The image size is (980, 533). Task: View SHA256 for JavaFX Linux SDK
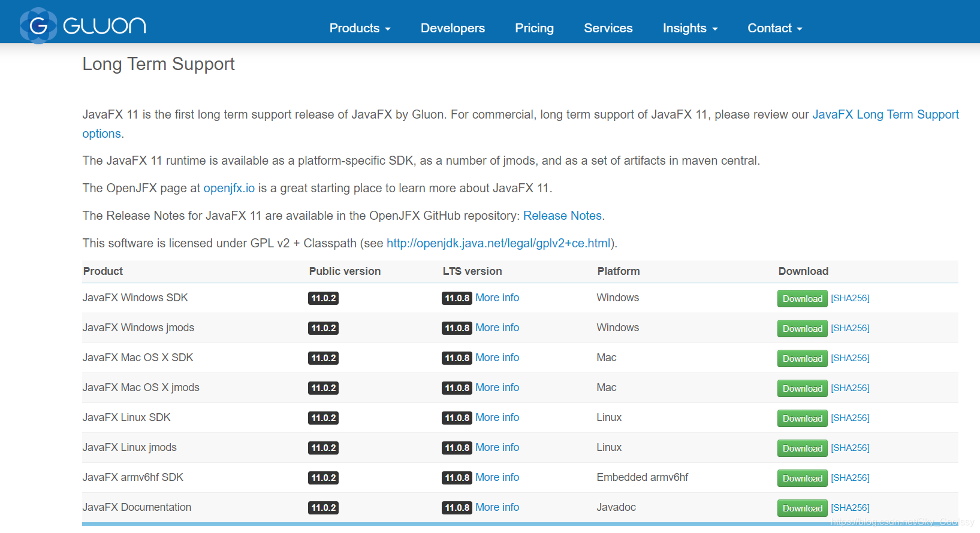[x=850, y=417]
